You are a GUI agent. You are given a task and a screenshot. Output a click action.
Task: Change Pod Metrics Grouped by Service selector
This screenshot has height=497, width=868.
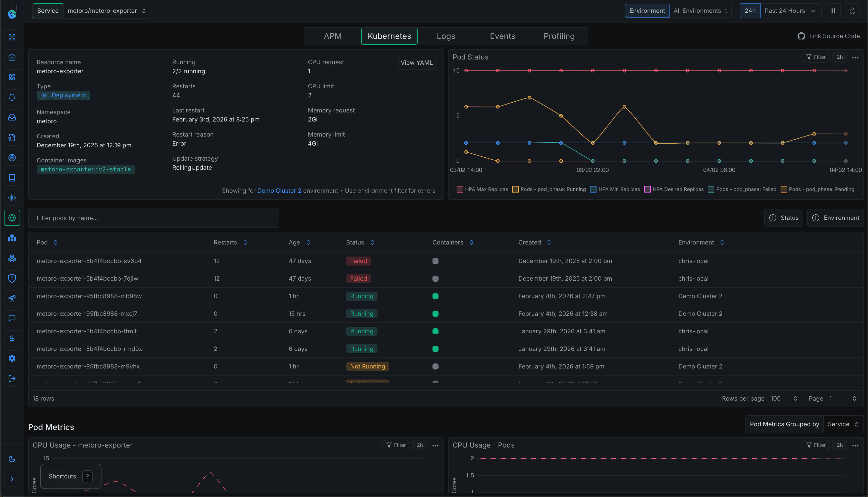[843, 424]
